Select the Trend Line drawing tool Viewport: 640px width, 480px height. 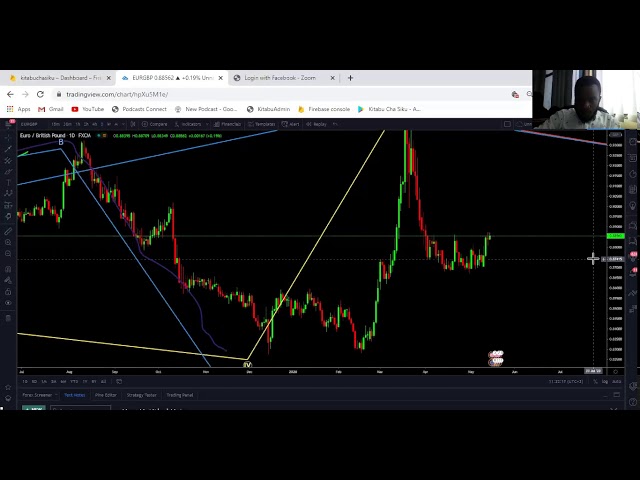tap(8, 148)
